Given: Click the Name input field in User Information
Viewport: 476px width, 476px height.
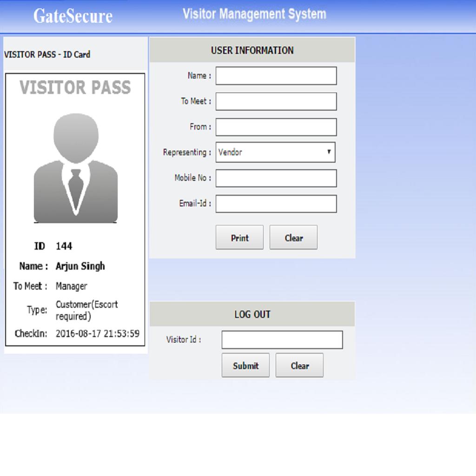Looking at the screenshot, I should (276, 76).
